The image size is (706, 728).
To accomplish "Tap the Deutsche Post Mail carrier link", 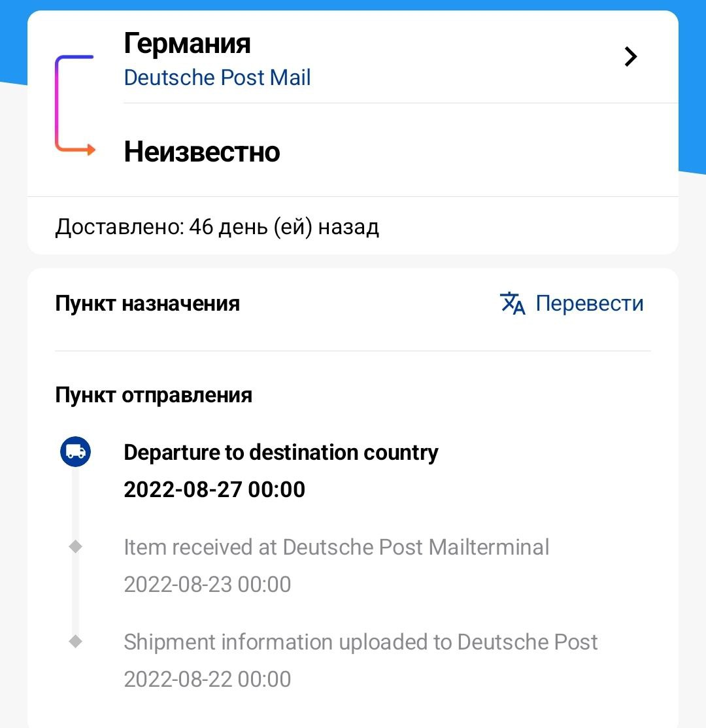I will 217,78.
